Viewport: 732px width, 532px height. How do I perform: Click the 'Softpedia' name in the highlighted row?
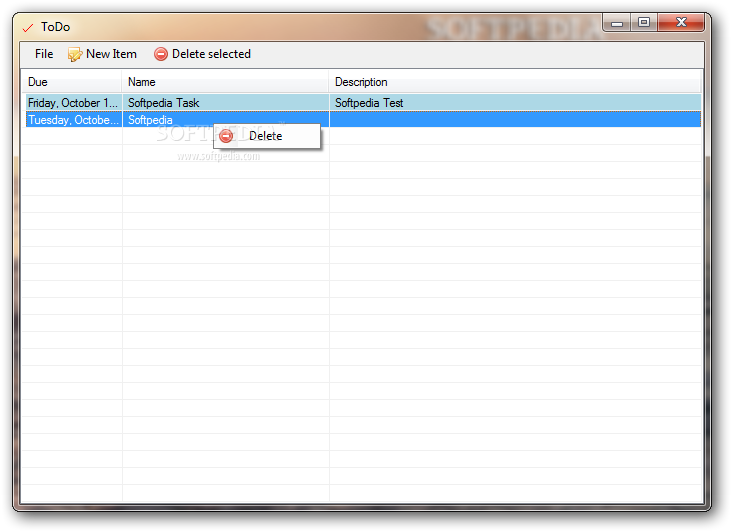pos(150,120)
